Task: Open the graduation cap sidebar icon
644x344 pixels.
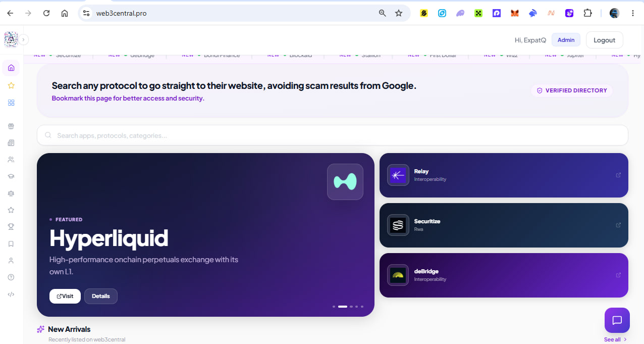Action: (x=11, y=176)
